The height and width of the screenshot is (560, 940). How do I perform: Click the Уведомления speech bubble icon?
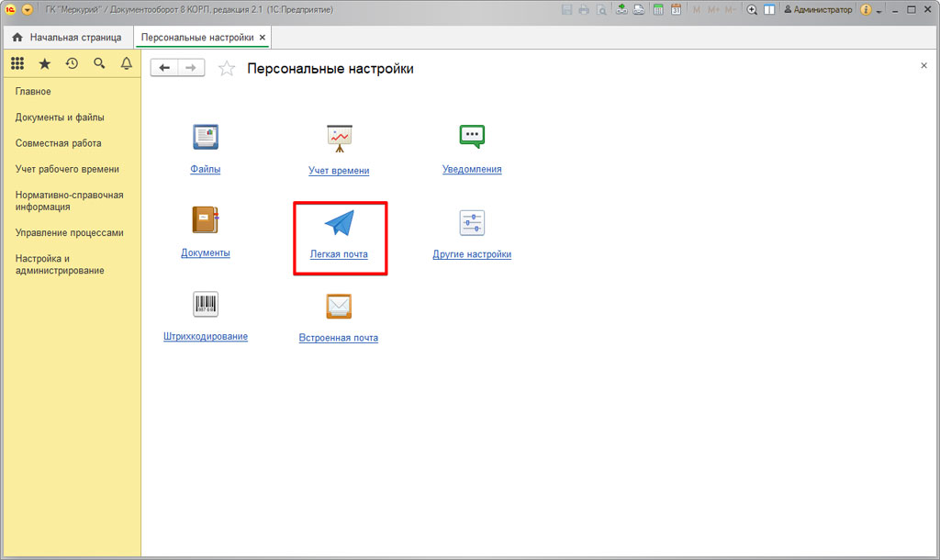[472, 137]
